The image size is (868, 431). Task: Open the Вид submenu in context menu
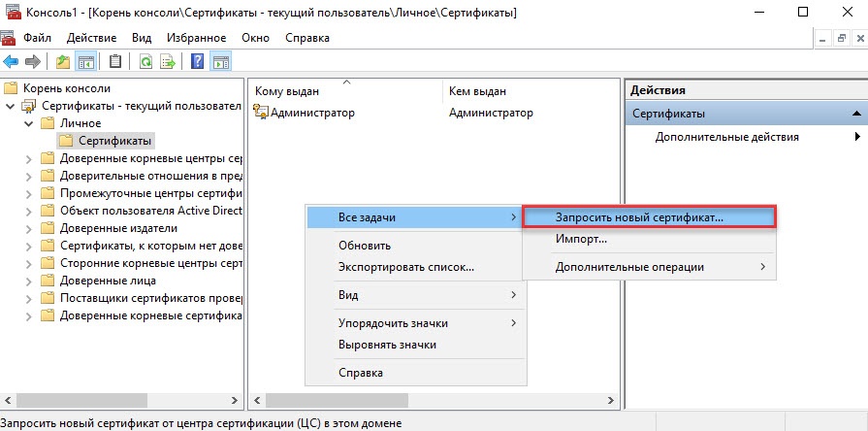(x=415, y=295)
